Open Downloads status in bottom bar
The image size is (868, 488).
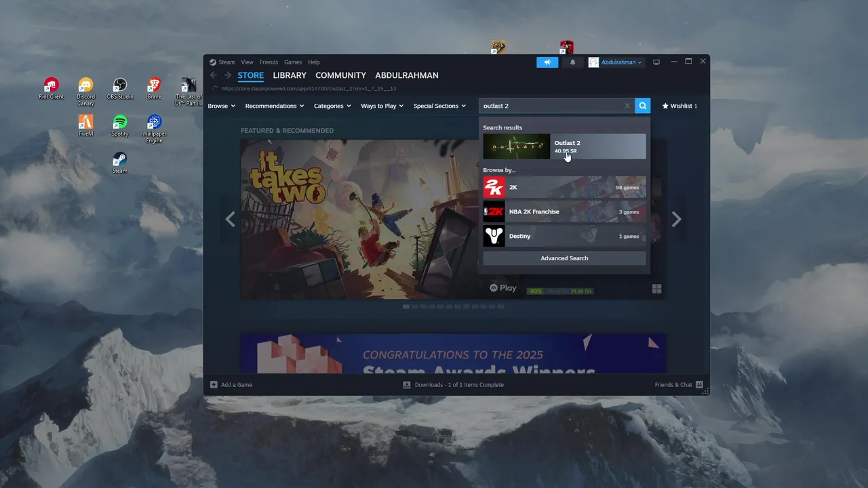point(454,384)
